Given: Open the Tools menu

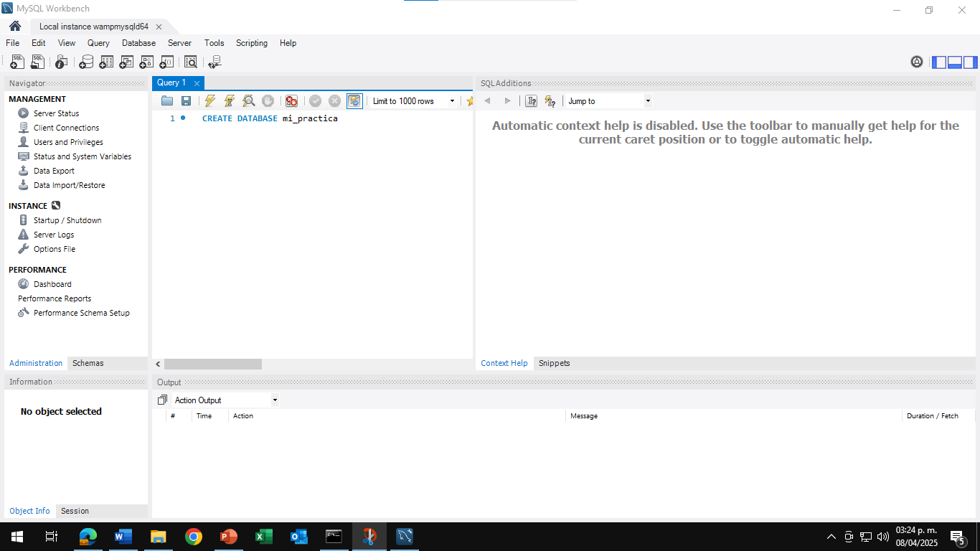Looking at the screenshot, I should (214, 43).
